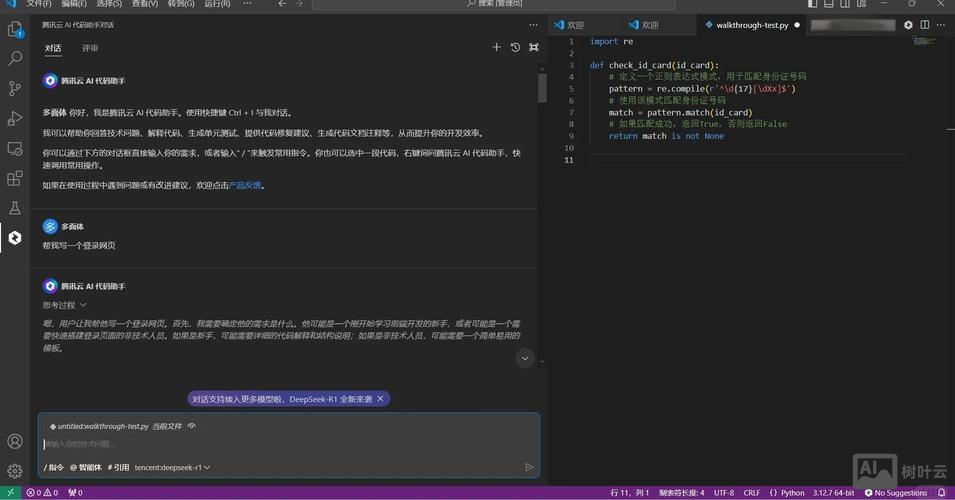Open the tencent:deepseek-r1 model dropdown
955x500 pixels.
click(172, 467)
